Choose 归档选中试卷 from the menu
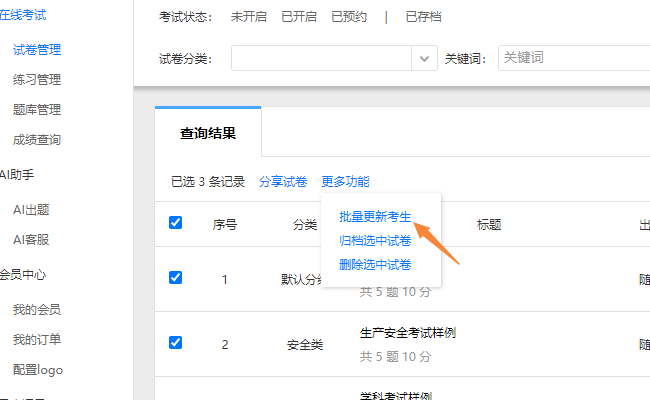650x400 pixels. pos(375,241)
